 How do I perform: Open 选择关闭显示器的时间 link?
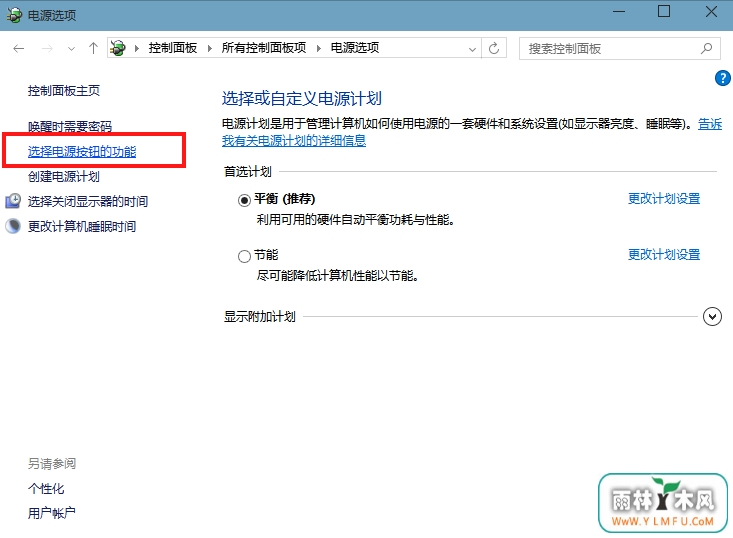coord(88,201)
